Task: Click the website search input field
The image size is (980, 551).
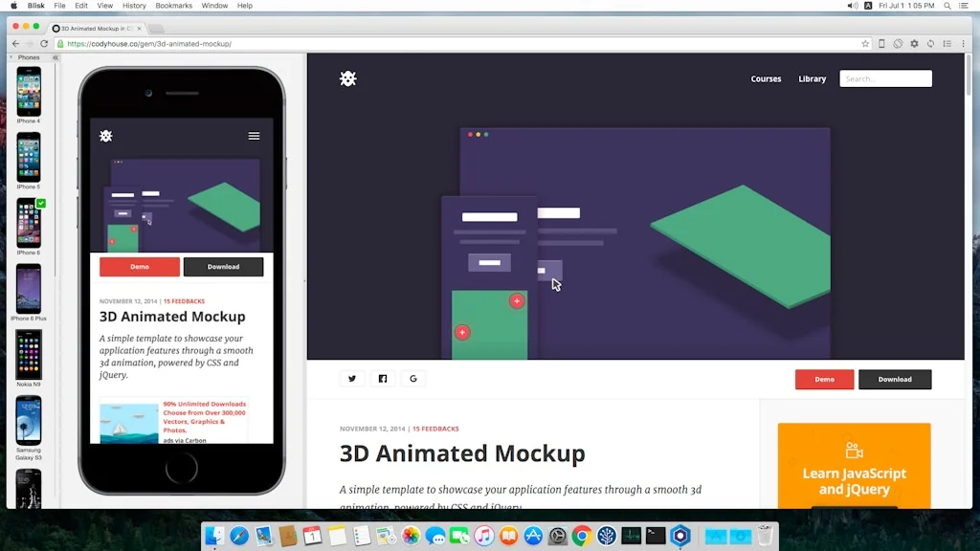Action: (x=885, y=79)
